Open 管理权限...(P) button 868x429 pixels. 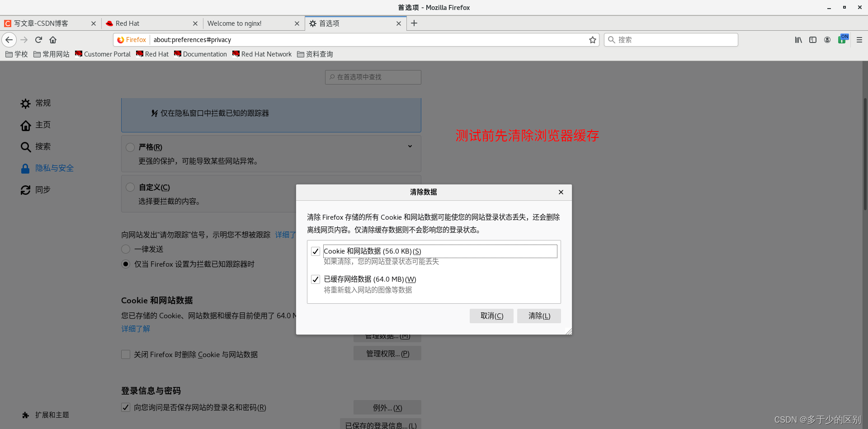tap(387, 354)
